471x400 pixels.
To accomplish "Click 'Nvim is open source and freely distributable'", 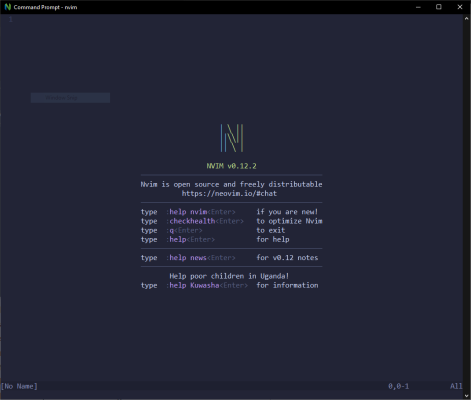I will 231,184.
